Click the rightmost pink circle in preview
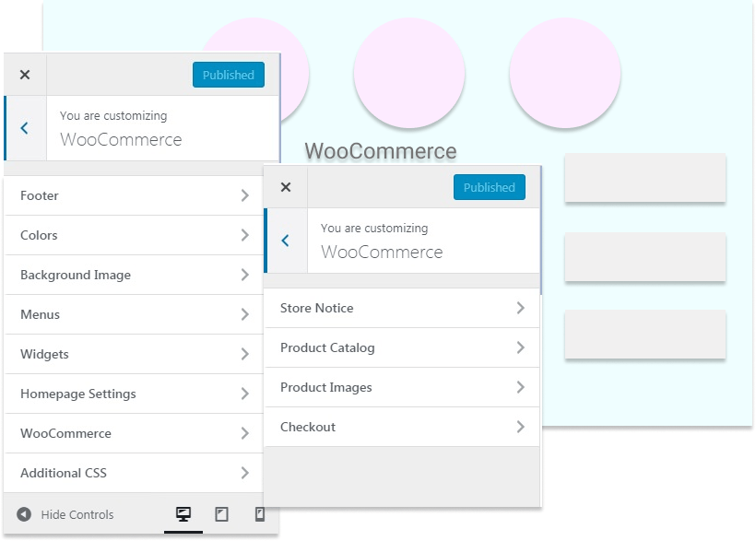Screen dimensions: 756x541 564,74
